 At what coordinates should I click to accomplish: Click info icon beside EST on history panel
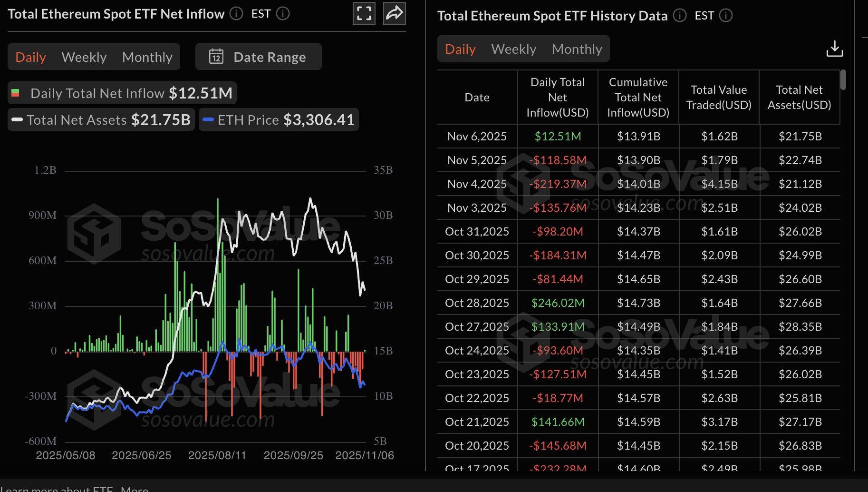point(726,16)
